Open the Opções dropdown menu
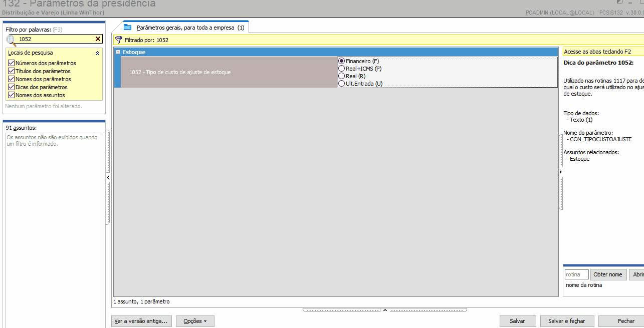The height and width of the screenshot is (328, 644). tap(195, 321)
